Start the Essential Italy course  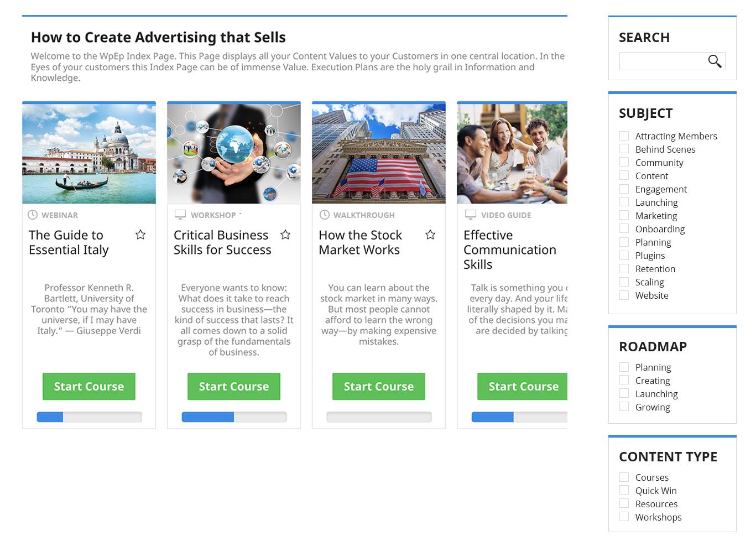tap(89, 386)
